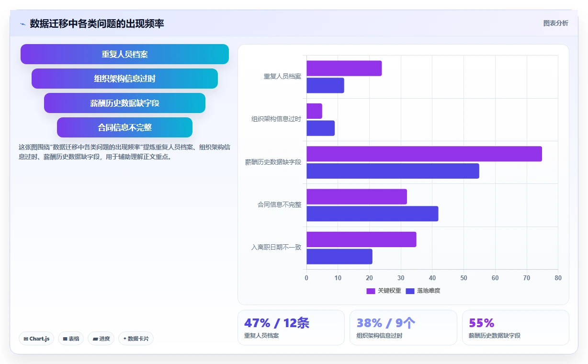Click the 关键权重 bar for 合同信息不完整
The image size is (588, 364).
[x=357, y=197]
